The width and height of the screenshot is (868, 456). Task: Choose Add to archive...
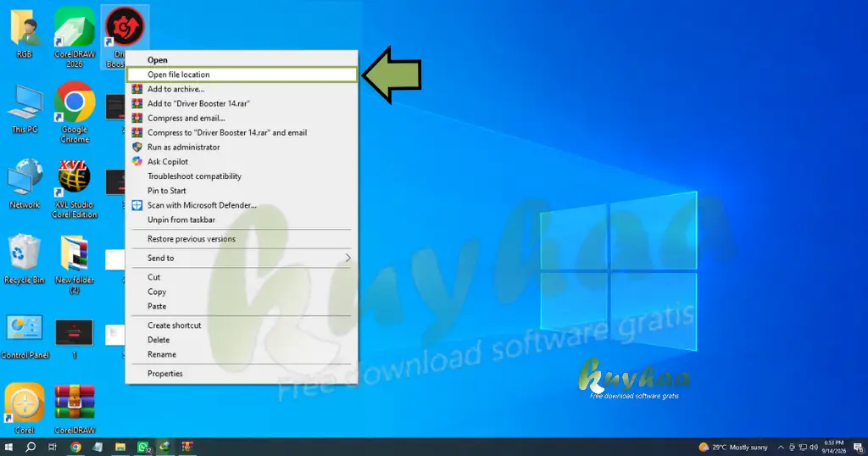pos(242,88)
